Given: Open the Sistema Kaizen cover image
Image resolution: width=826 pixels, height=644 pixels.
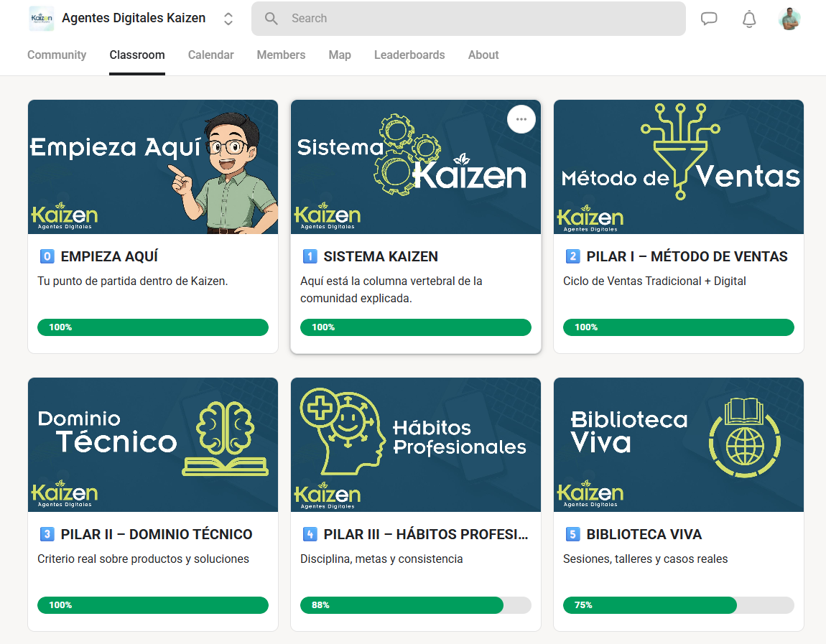Looking at the screenshot, I should pos(416,167).
